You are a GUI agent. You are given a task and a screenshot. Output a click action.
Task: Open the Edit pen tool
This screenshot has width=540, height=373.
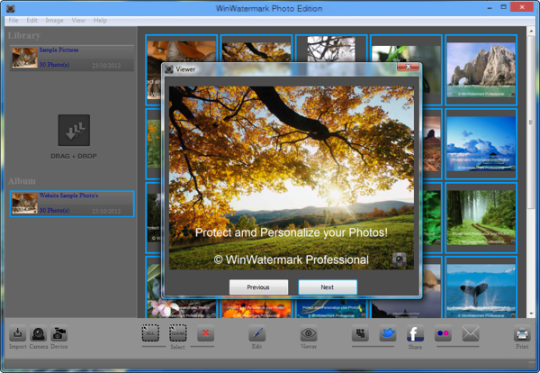tap(257, 333)
